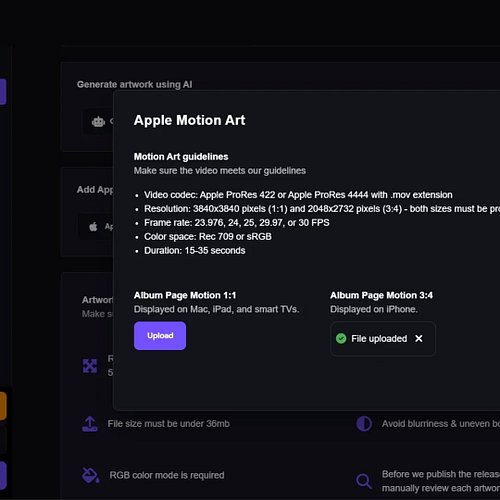Viewport: 500px width, 500px height.
Task: Click the Apple Motion Art heading
Action: [x=189, y=120]
